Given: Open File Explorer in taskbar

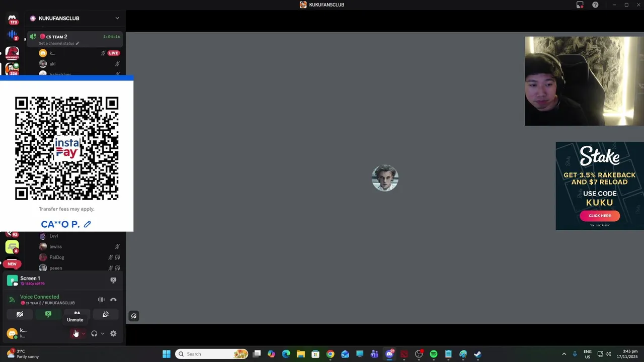Looking at the screenshot, I should click(301, 354).
